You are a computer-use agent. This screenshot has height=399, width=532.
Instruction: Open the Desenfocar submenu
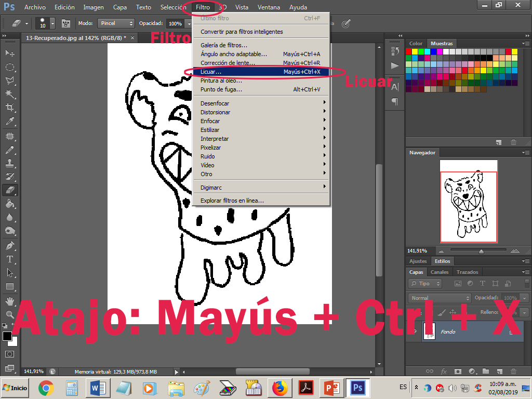[261, 103]
